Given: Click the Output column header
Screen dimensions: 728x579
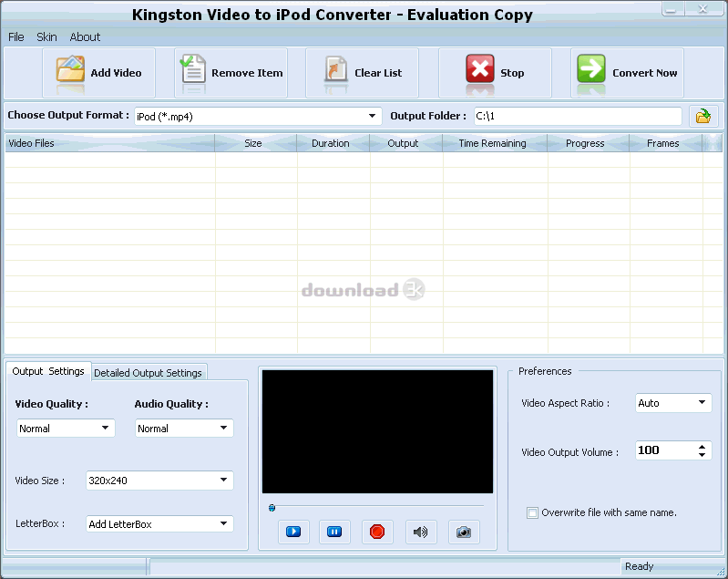Looking at the screenshot, I should tap(406, 143).
